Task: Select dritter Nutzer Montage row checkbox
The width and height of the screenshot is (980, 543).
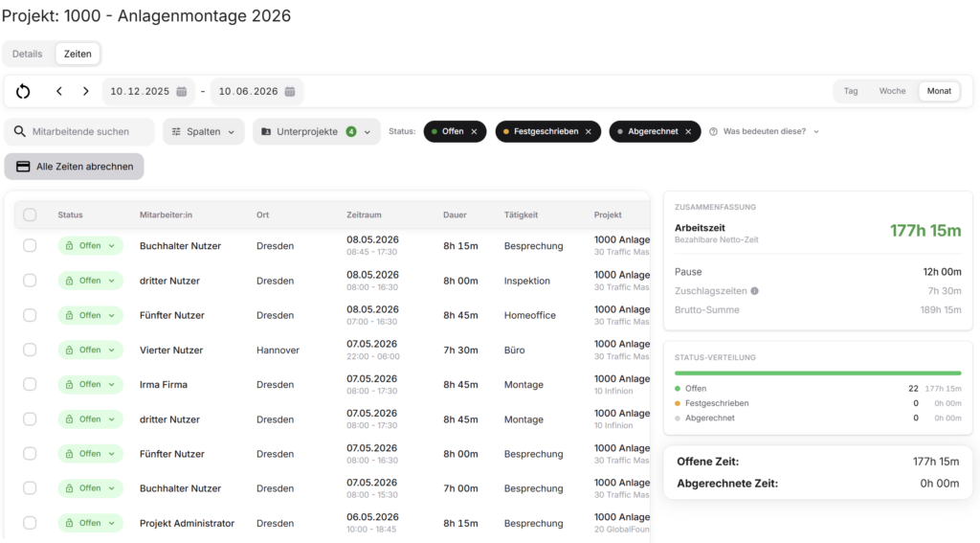Action: click(30, 419)
